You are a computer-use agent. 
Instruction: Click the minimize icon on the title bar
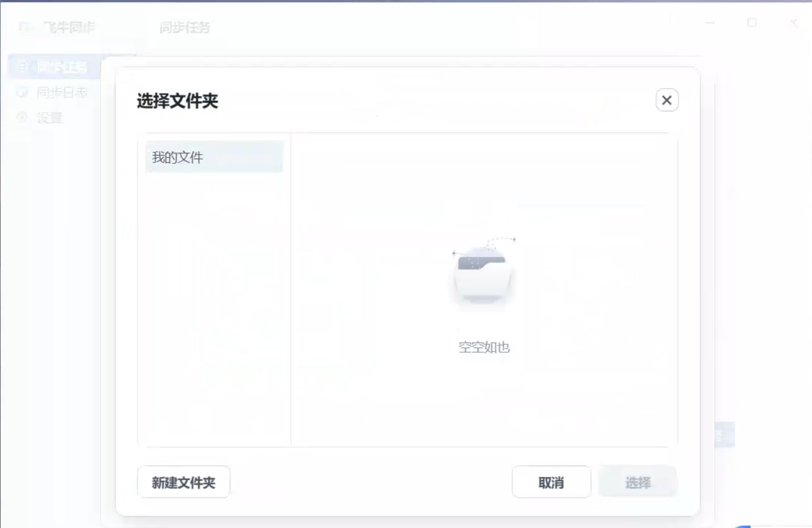[x=709, y=23]
